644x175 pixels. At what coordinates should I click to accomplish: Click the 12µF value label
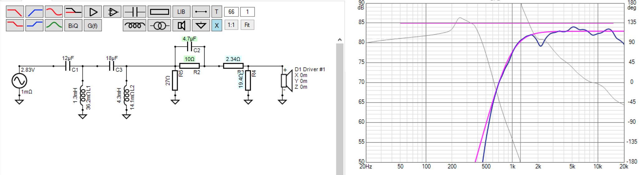[68, 58]
